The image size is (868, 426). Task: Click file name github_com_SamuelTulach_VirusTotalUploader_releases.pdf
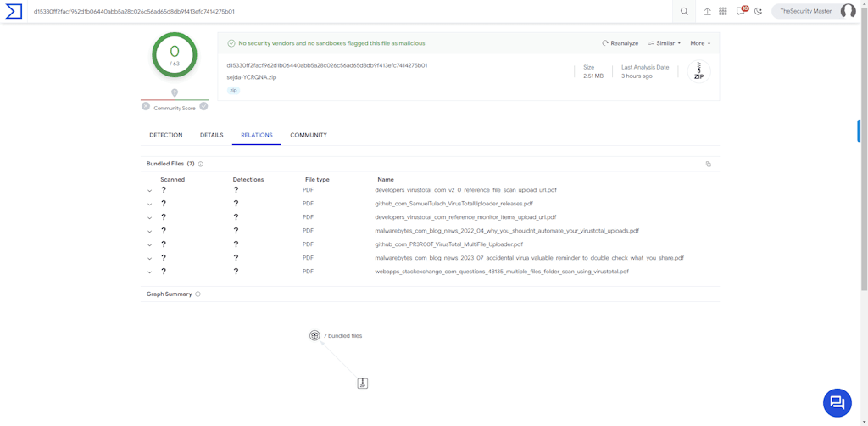[454, 204]
